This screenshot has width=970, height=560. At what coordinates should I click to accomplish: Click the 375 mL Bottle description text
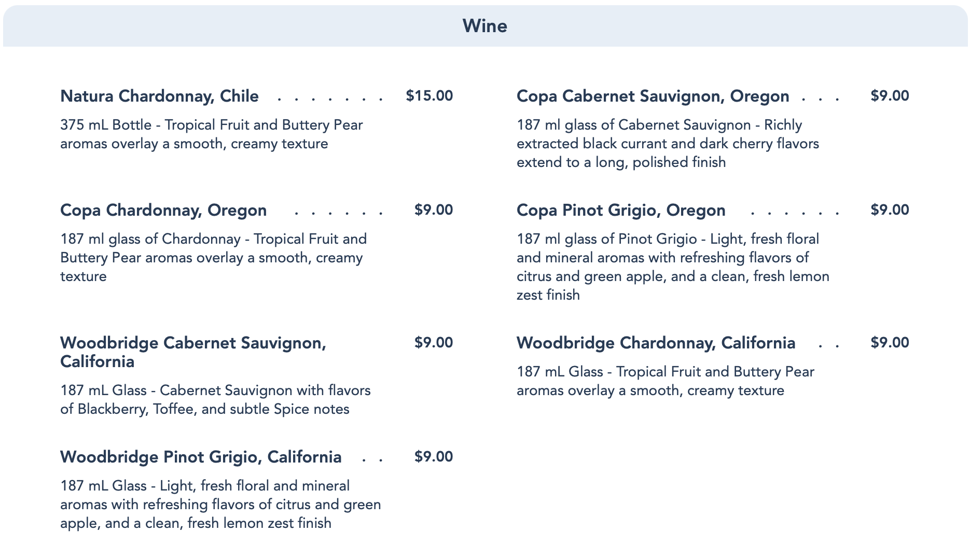click(211, 134)
